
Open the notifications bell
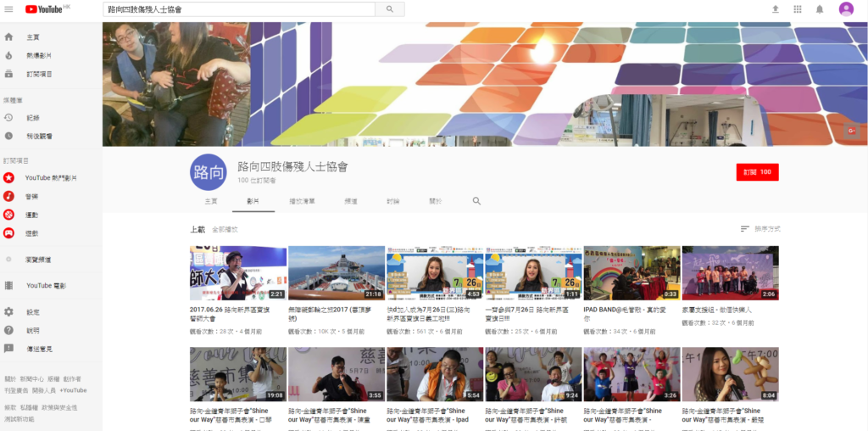click(x=820, y=9)
